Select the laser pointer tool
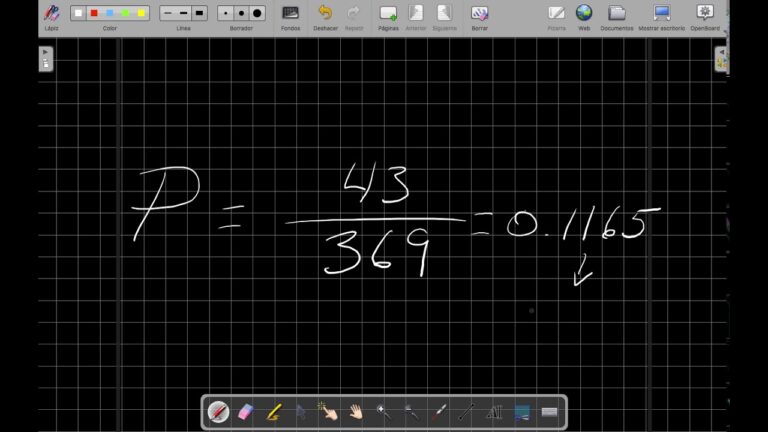 pos(439,412)
